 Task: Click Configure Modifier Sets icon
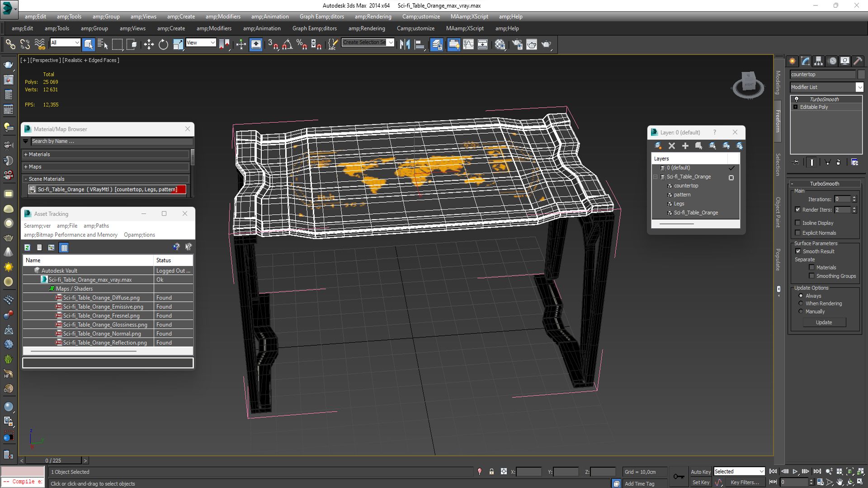tap(854, 162)
